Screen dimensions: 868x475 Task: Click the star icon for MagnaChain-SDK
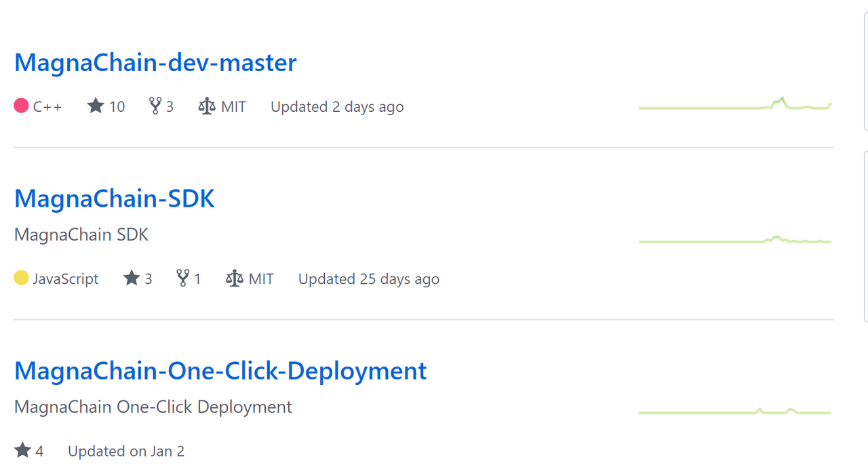tap(132, 278)
